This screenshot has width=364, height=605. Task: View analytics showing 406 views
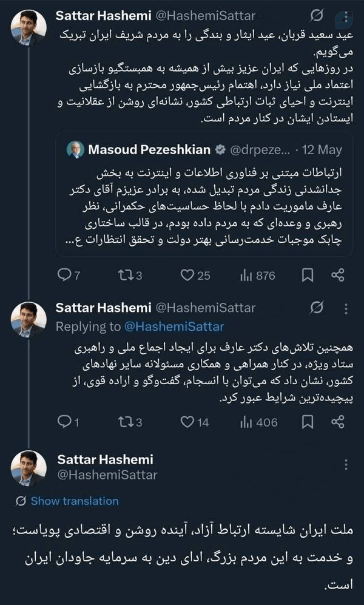click(x=258, y=422)
